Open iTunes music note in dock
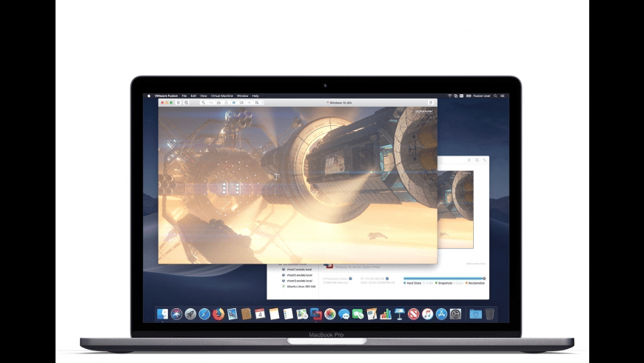644x363 pixels. 428,314
